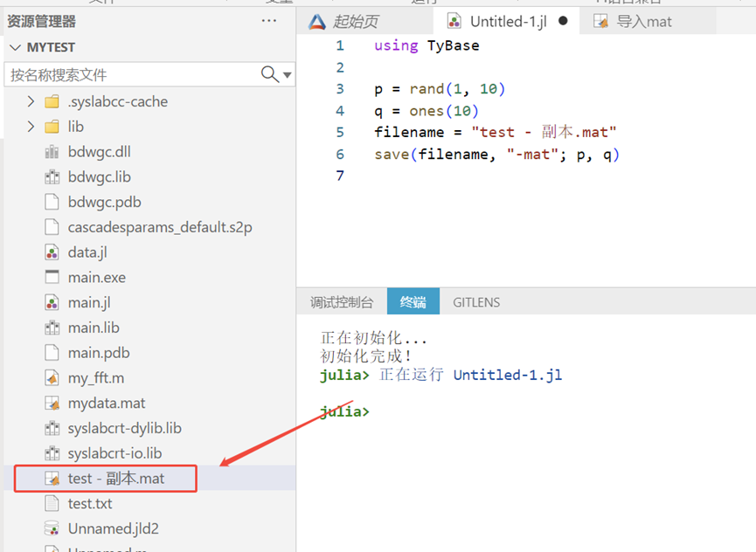The height and width of the screenshot is (552, 756).
Task: Select the Unnamed.jld2 file name
Action: point(114,528)
